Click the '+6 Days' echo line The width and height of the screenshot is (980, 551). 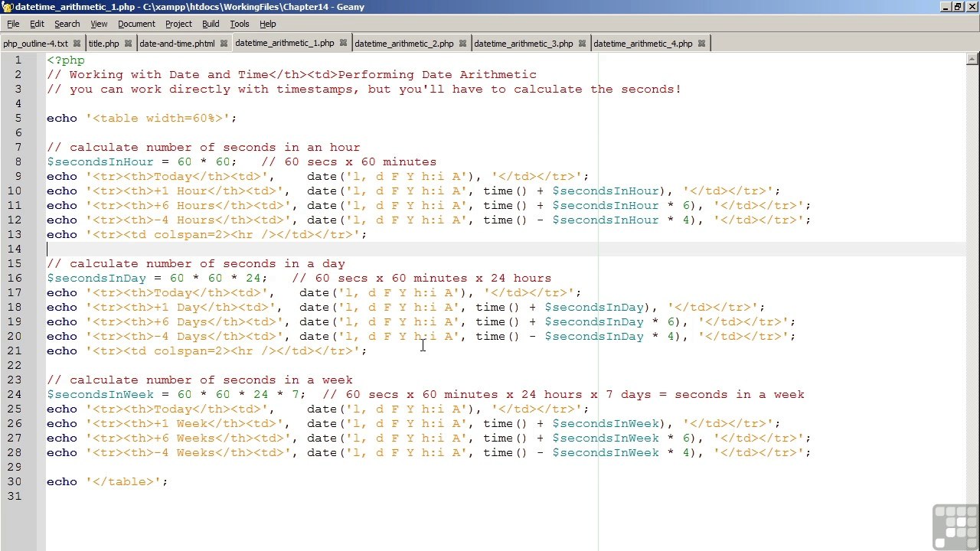(x=421, y=321)
